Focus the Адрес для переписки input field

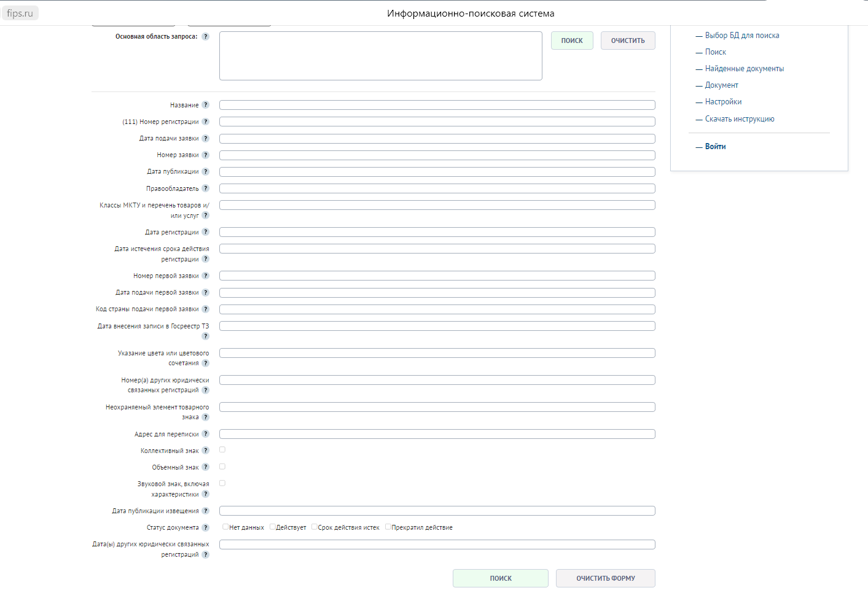tap(437, 434)
